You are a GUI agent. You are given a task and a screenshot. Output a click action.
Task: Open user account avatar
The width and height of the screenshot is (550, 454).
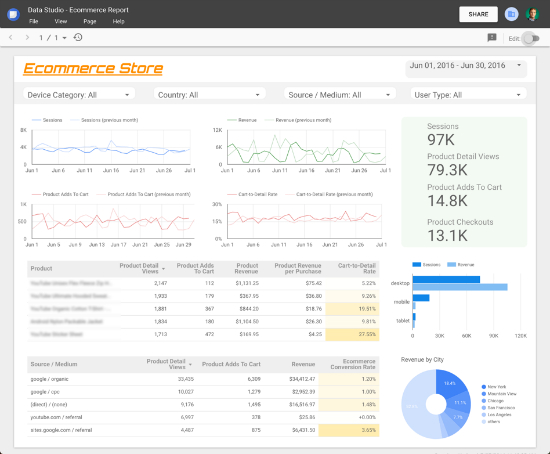pos(532,14)
